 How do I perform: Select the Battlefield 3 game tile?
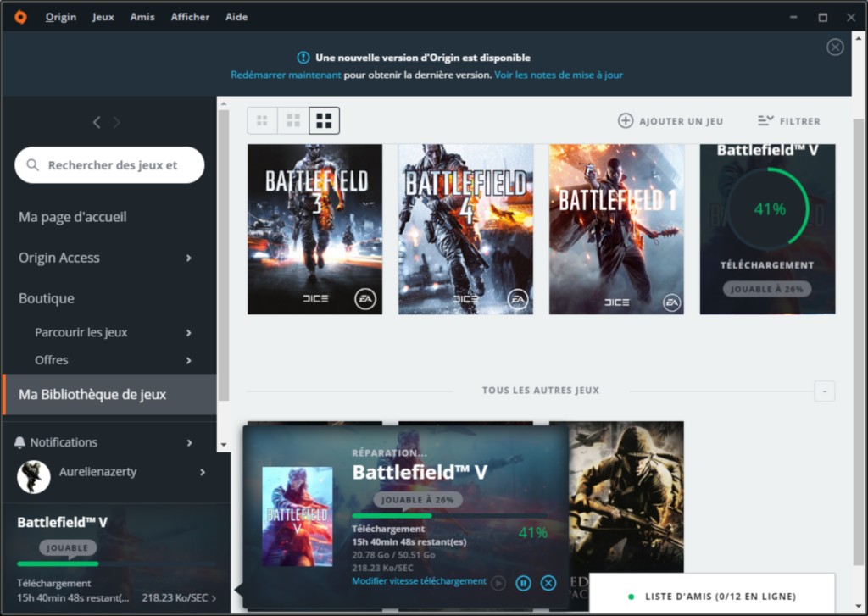pyautogui.click(x=315, y=229)
